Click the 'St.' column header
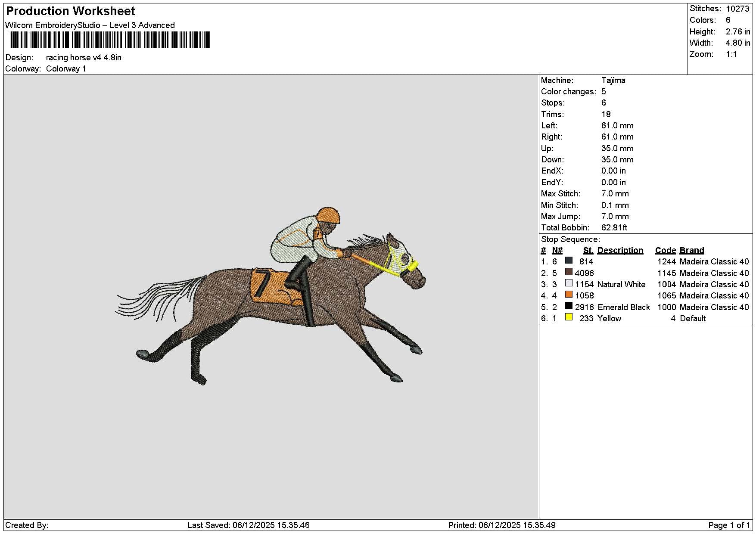The height and width of the screenshot is (534, 756). pyautogui.click(x=588, y=250)
